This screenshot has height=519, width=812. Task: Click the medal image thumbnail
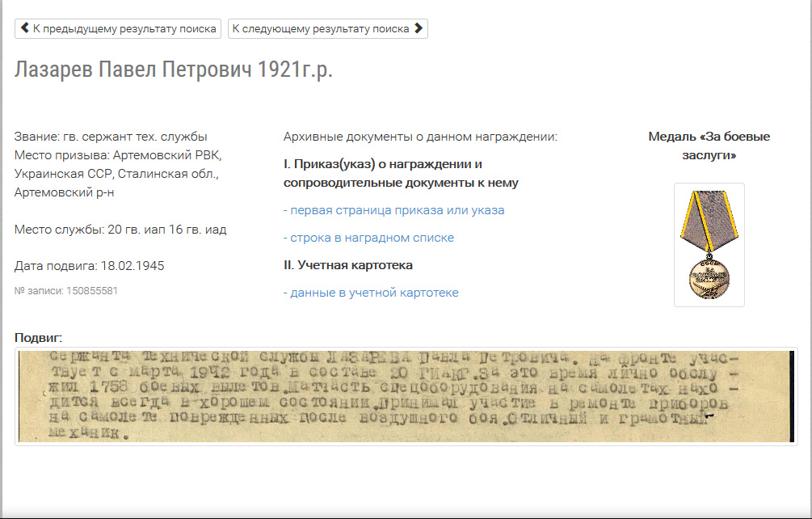(x=709, y=244)
